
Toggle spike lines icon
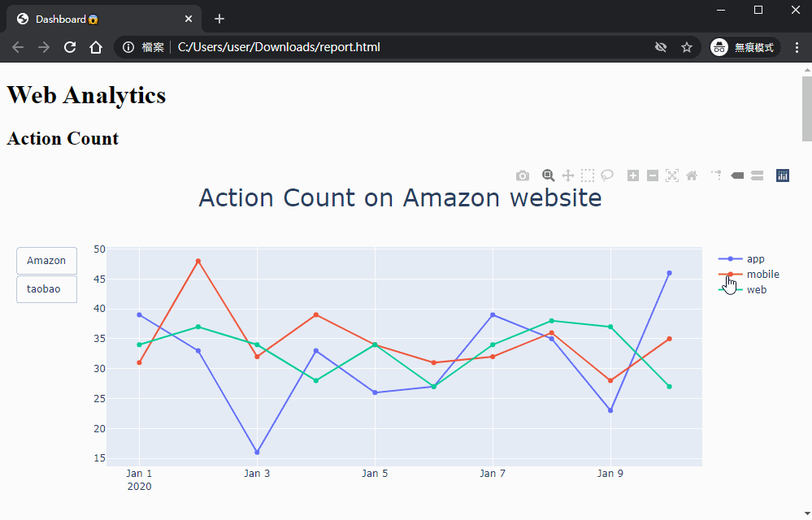tap(717, 175)
